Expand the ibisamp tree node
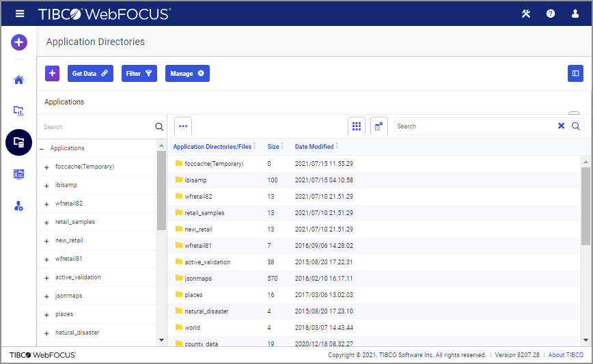The width and height of the screenshot is (593, 364). [x=46, y=185]
